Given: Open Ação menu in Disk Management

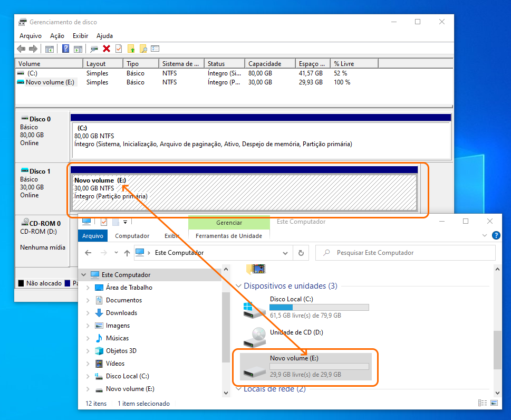Looking at the screenshot, I should [x=57, y=36].
